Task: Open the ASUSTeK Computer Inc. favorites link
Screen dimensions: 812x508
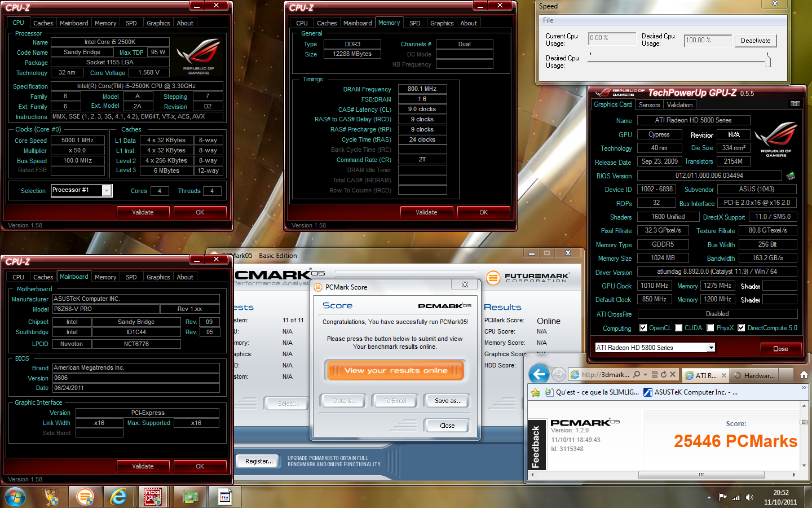Action: 691,392
